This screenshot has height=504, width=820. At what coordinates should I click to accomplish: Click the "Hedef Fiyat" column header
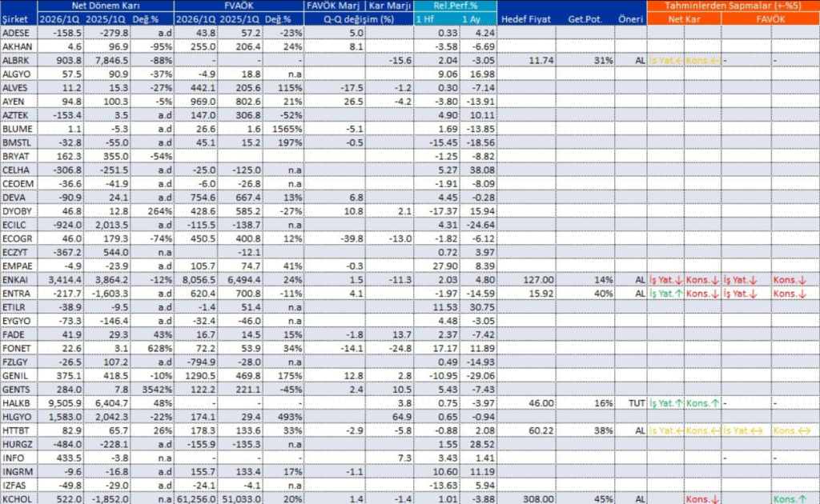tap(525, 19)
